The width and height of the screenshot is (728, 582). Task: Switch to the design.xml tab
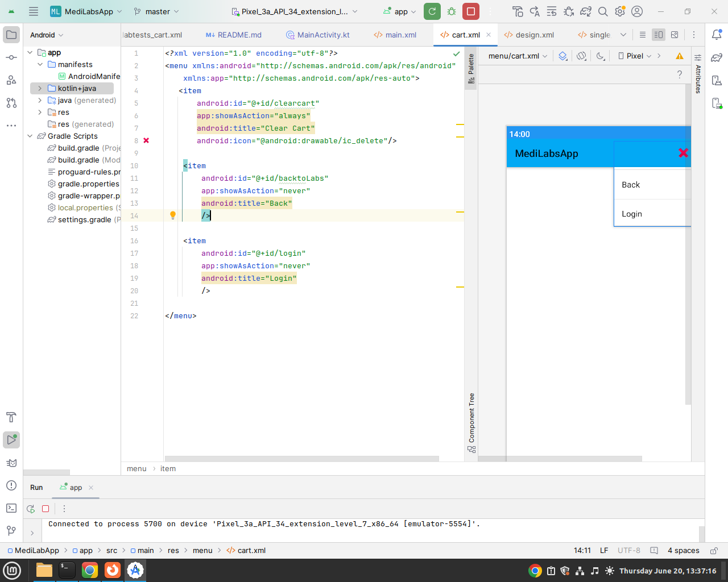(529, 35)
